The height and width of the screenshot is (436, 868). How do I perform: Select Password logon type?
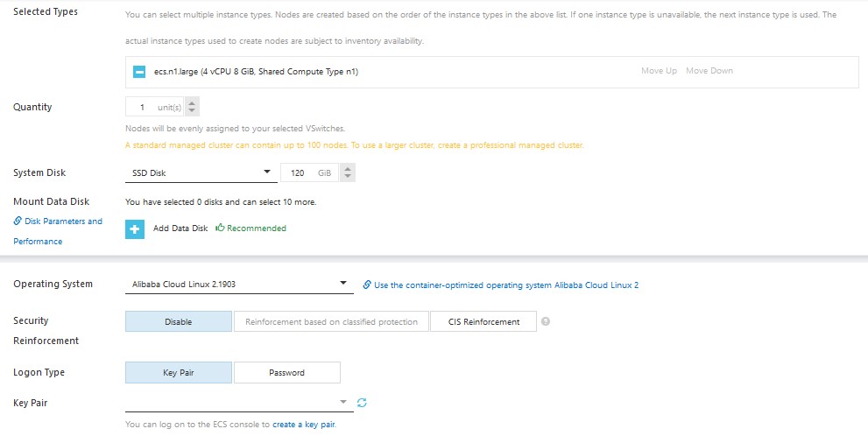click(x=286, y=373)
